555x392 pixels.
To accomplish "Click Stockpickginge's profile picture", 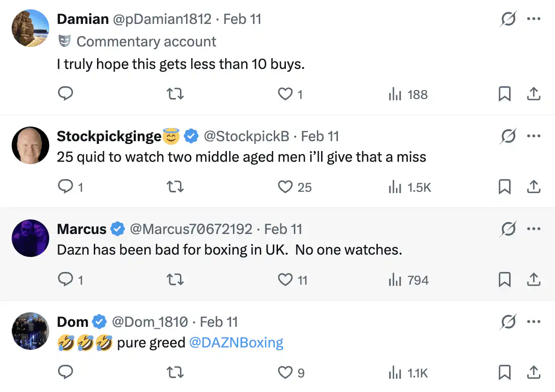I will point(30,145).
